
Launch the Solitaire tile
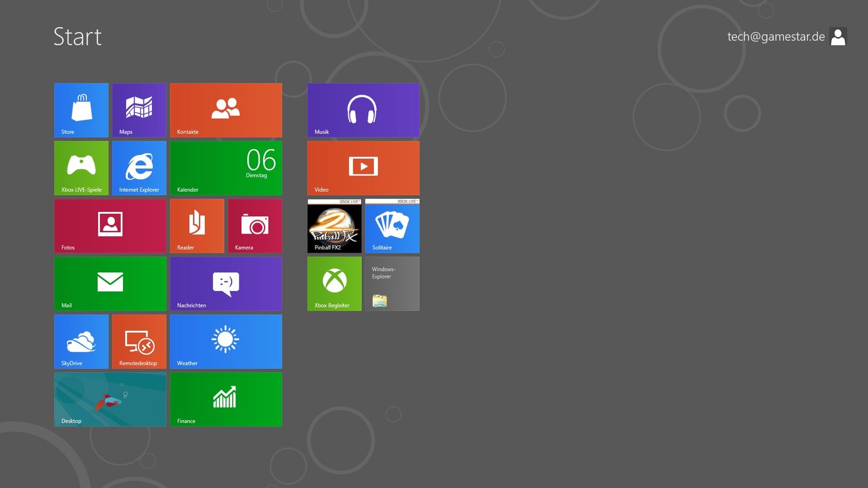(x=392, y=226)
